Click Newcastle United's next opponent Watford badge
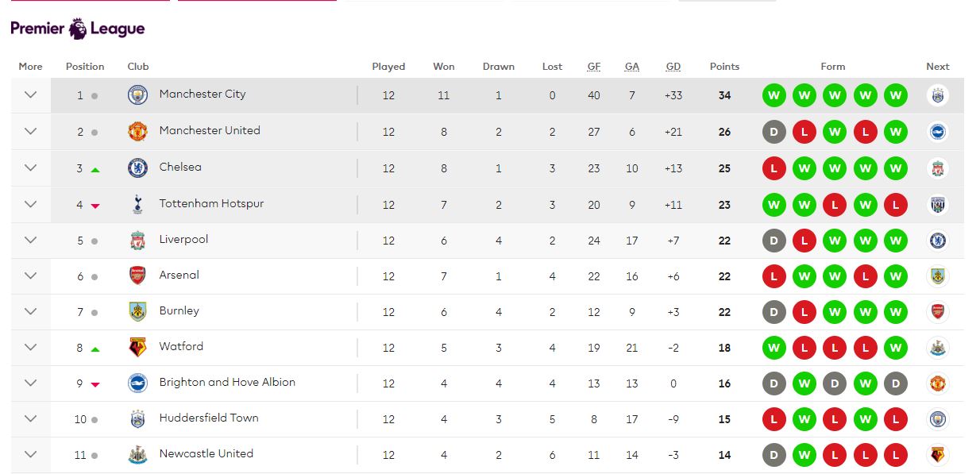 pyautogui.click(x=938, y=455)
